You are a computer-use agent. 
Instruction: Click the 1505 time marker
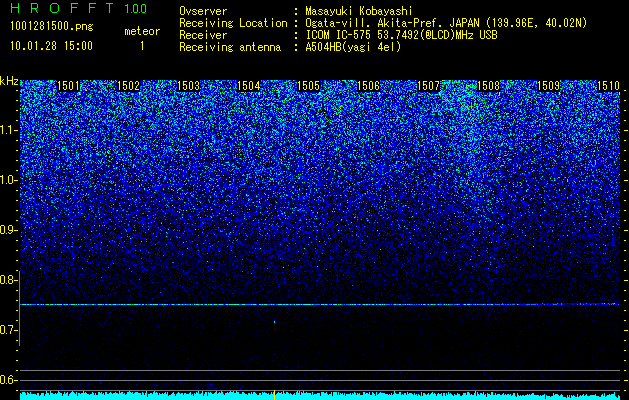[308, 86]
